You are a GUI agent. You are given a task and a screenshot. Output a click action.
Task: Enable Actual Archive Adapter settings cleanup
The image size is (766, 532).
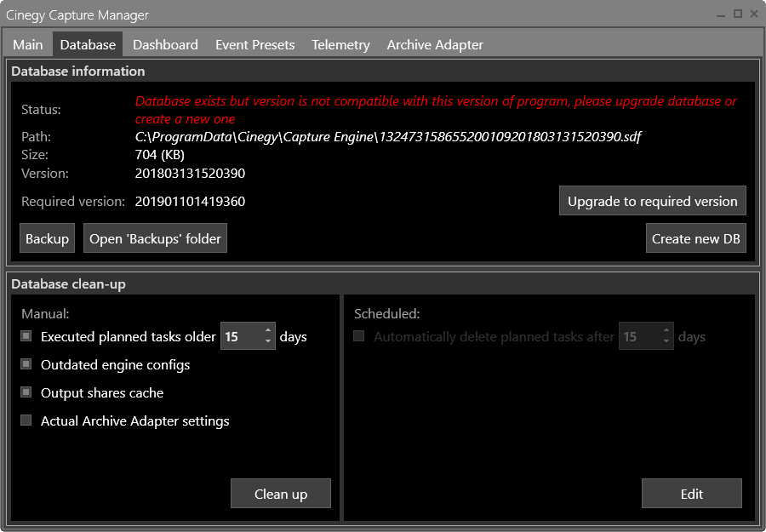tap(26, 420)
